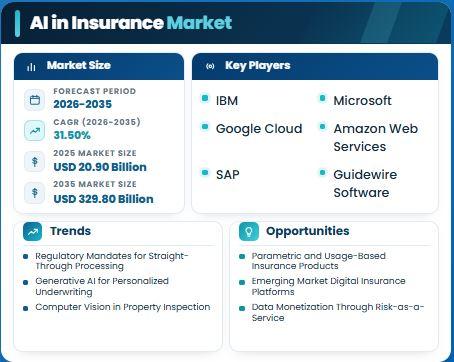The width and height of the screenshot is (454, 362).
Task: Click the calendar icon for Forecast Period
Action: coord(35,100)
